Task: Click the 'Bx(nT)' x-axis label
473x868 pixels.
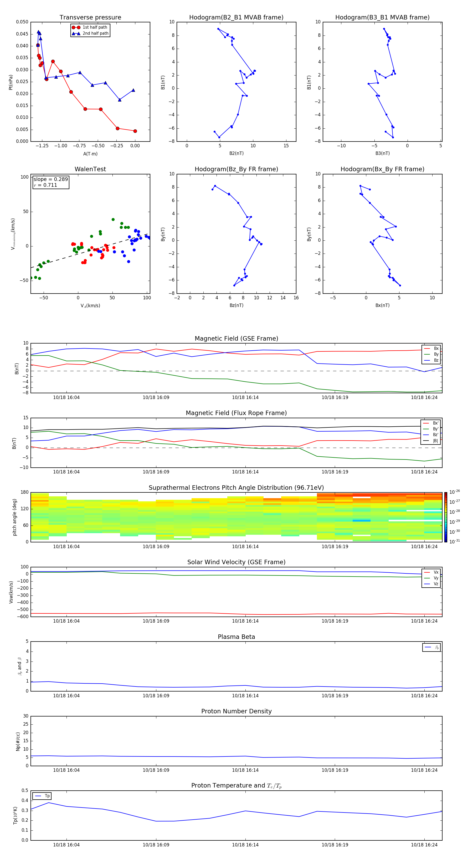Action: point(382,306)
